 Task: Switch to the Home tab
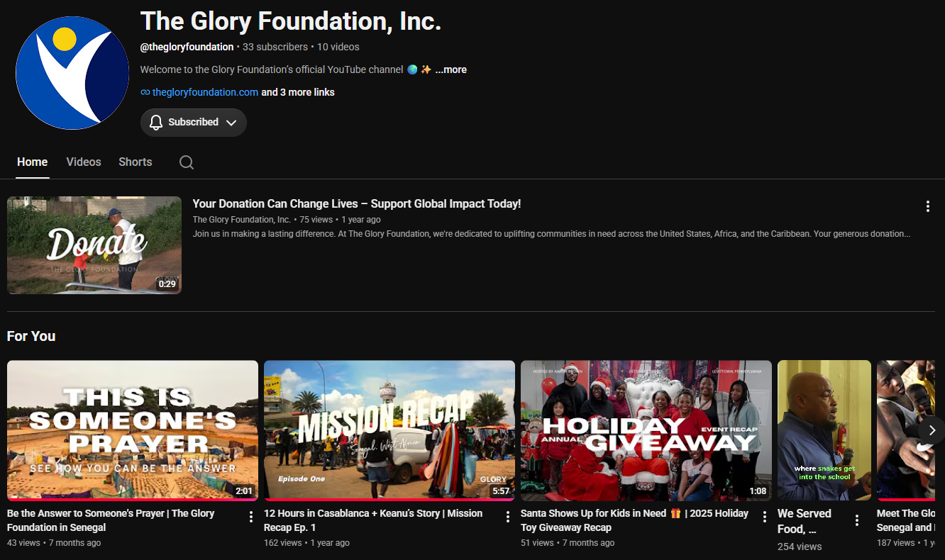pos(33,162)
